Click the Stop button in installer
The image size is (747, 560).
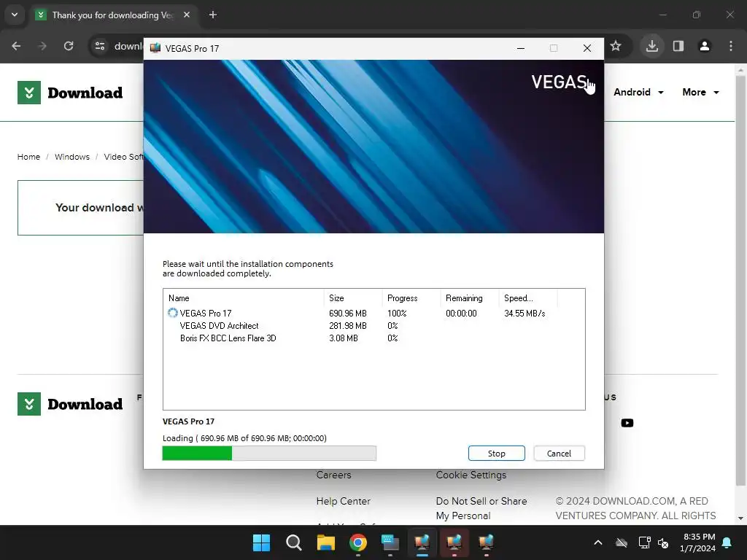(x=496, y=454)
